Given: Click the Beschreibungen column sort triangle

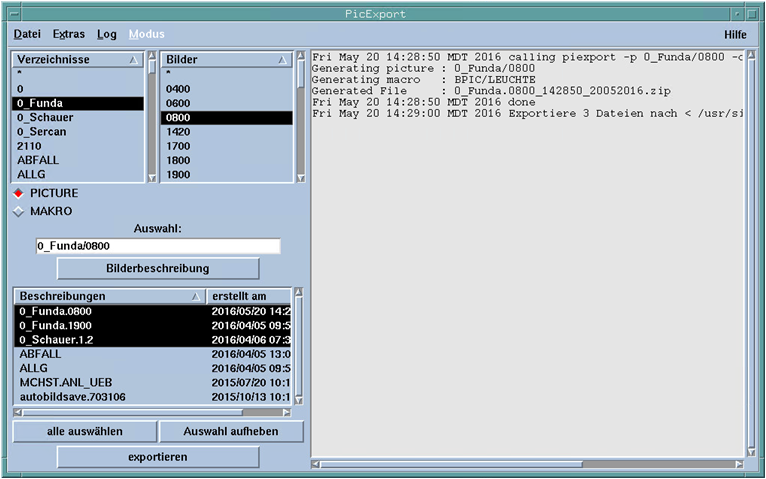Looking at the screenshot, I should (195, 297).
